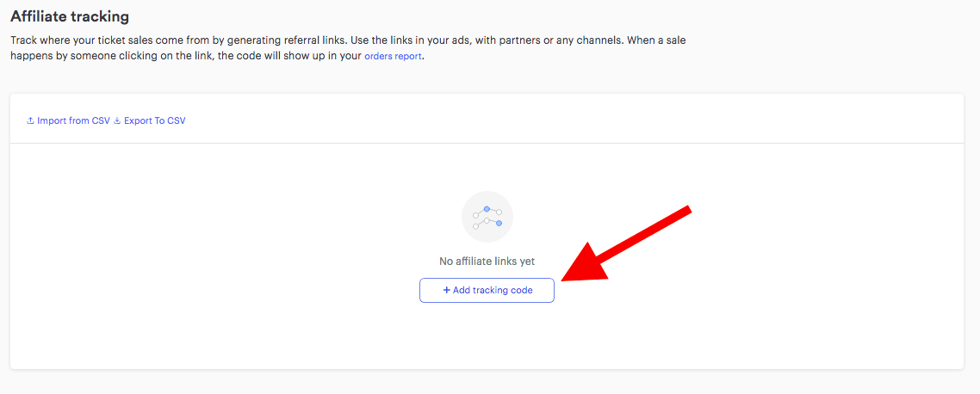Click the gray page background below the card
The width and height of the screenshot is (980, 394).
click(x=487, y=382)
